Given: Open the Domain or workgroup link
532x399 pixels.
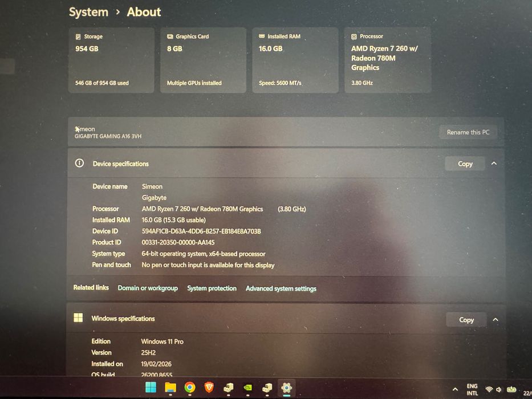Looking at the screenshot, I should tap(148, 288).
